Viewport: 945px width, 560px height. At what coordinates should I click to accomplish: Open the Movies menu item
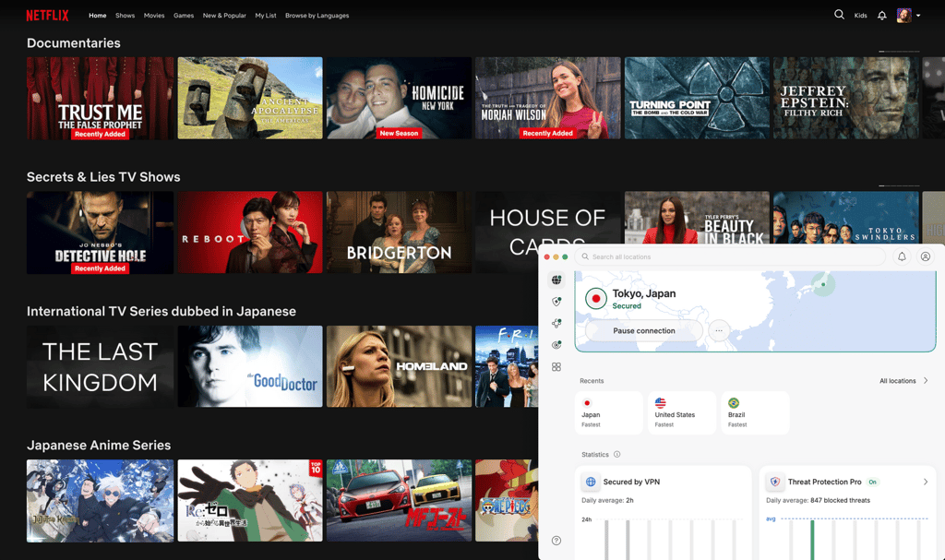pyautogui.click(x=154, y=16)
